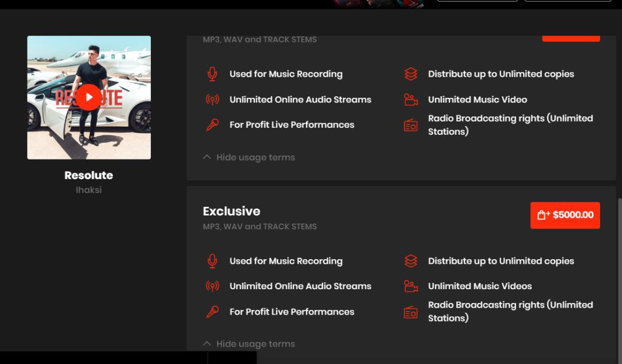Click the camera icon beside Unlimited Music Videos
This screenshot has width=622, height=364.
click(x=411, y=286)
